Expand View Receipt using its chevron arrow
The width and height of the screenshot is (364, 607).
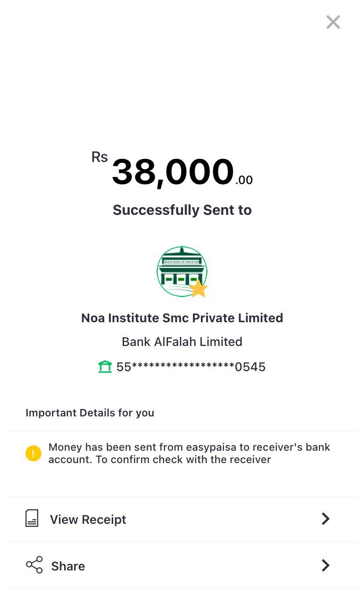pos(325,519)
